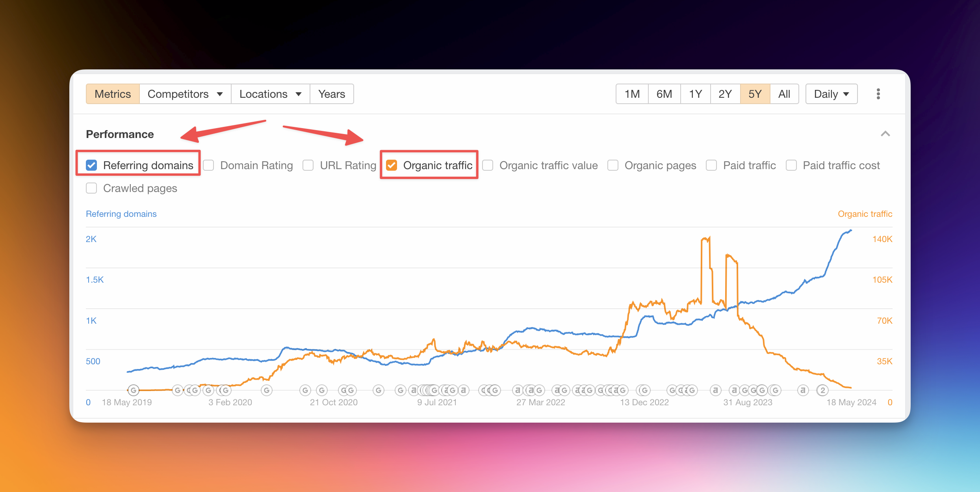This screenshot has width=980, height=492.
Task: Click the G marker left of 21 Oct 2020
Action: tap(322, 390)
